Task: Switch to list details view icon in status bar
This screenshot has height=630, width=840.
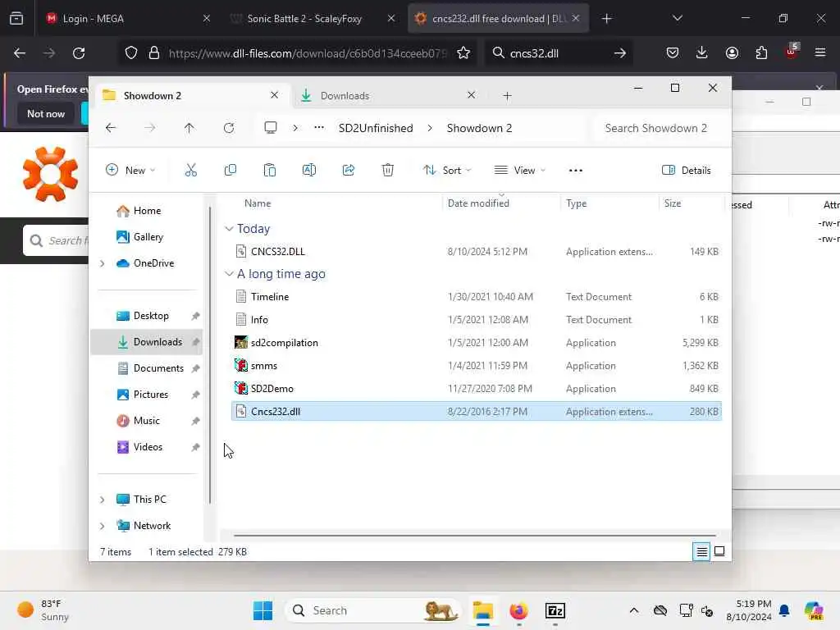Action: pos(702,551)
